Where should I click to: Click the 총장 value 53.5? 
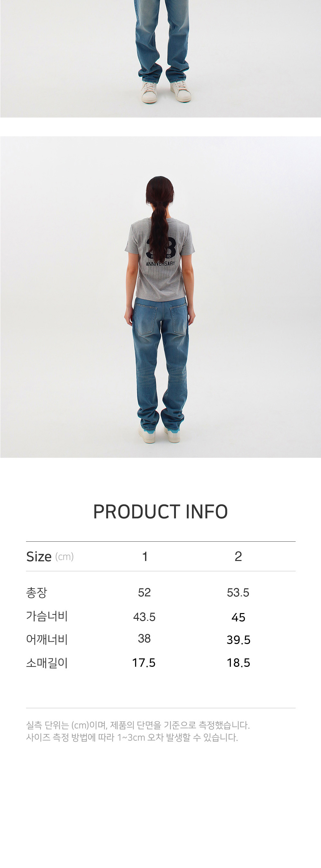pyautogui.click(x=238, y=592)
